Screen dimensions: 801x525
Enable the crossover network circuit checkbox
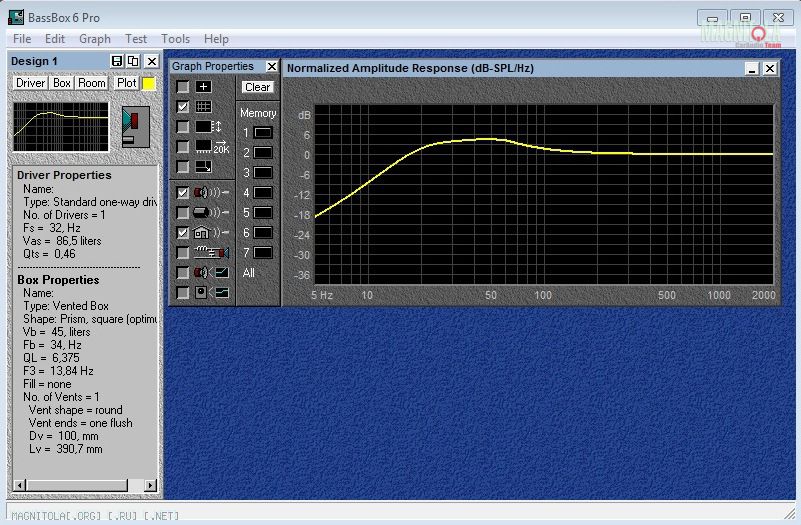point(182,253)
